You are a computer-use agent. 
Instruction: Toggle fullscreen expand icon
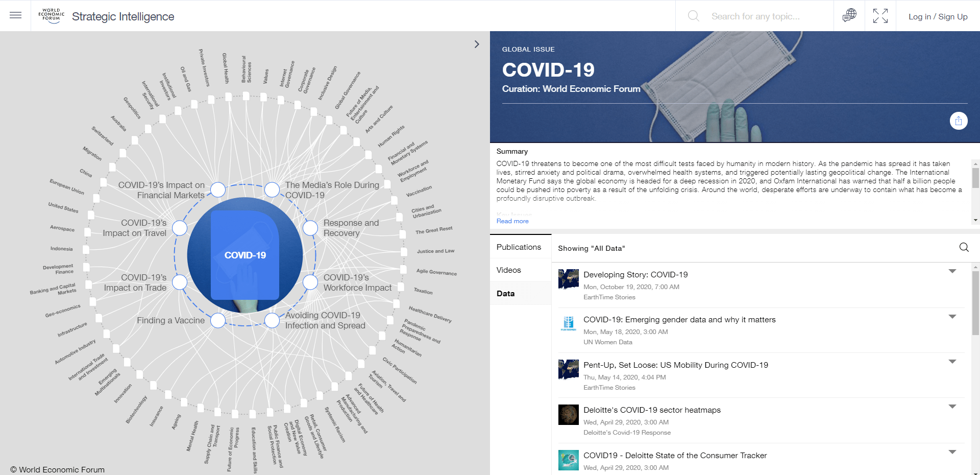pos(880,16)
